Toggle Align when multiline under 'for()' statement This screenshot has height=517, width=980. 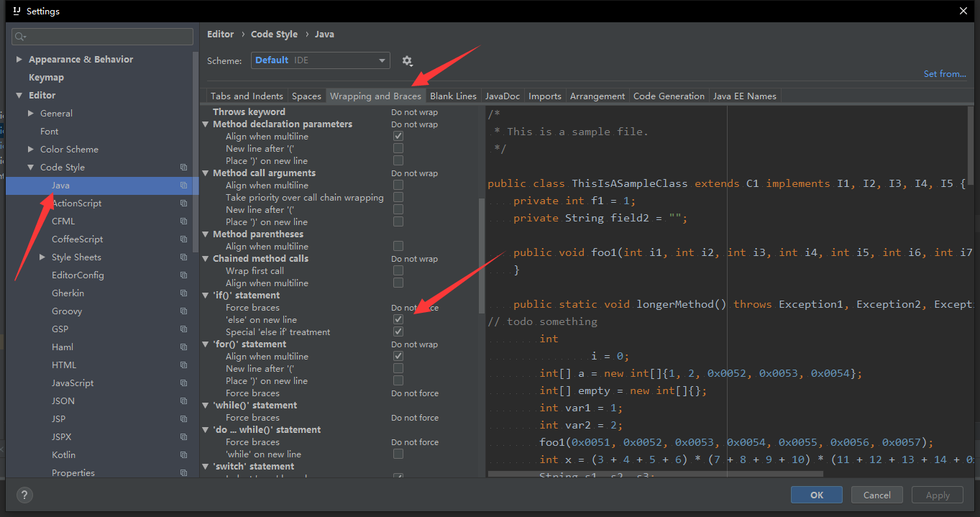[x=398, y=356]
